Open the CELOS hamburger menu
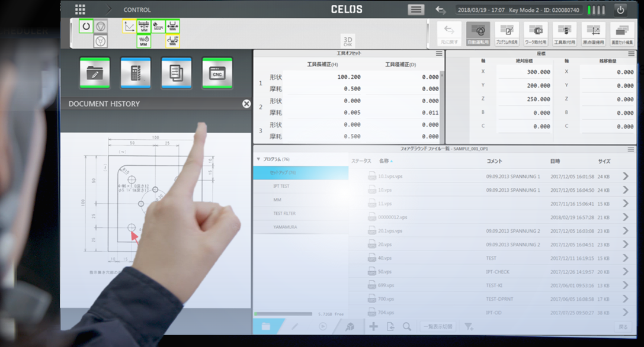Screen dimensions: 644x347 tap(416, 9)
